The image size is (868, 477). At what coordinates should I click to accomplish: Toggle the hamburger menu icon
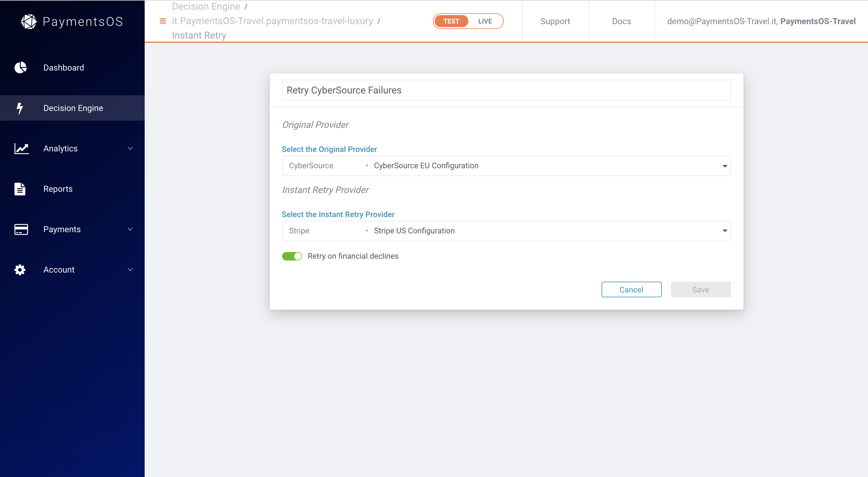click(163, 21)
